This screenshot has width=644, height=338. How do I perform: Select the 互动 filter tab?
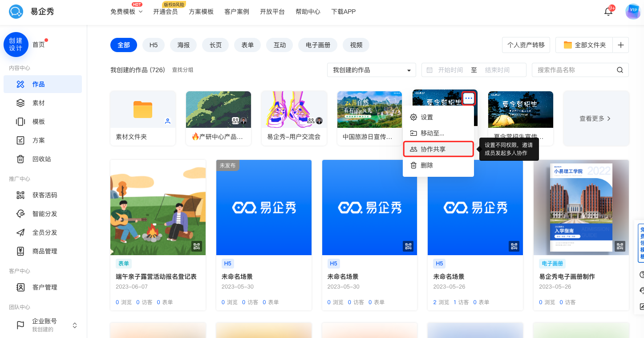pyautogui.click(x=279, y=45)
